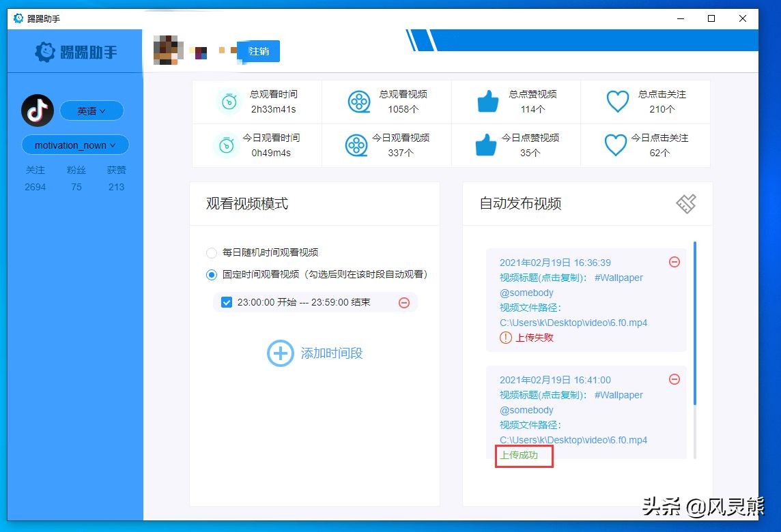Uncheck the 23:00:00 time period checkbox
This screenshot has width=781, height=532.
pyautogui.click(x=227, y=302)
